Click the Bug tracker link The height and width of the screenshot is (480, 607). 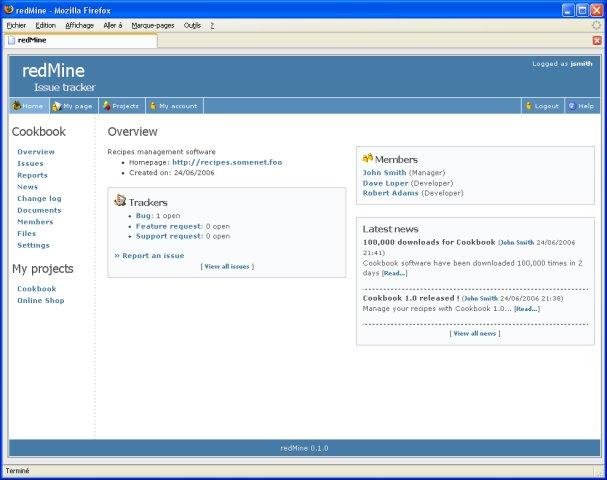click(x=143, y=216)
